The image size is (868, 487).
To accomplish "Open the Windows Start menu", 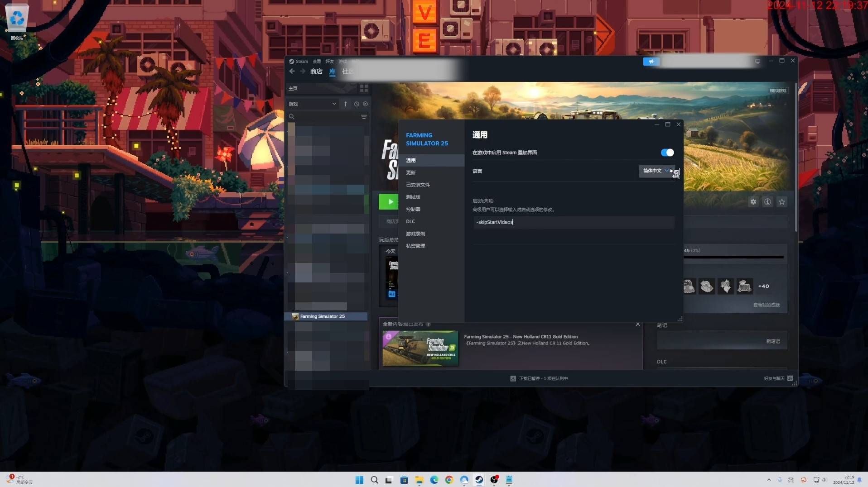I will (359, 480).
